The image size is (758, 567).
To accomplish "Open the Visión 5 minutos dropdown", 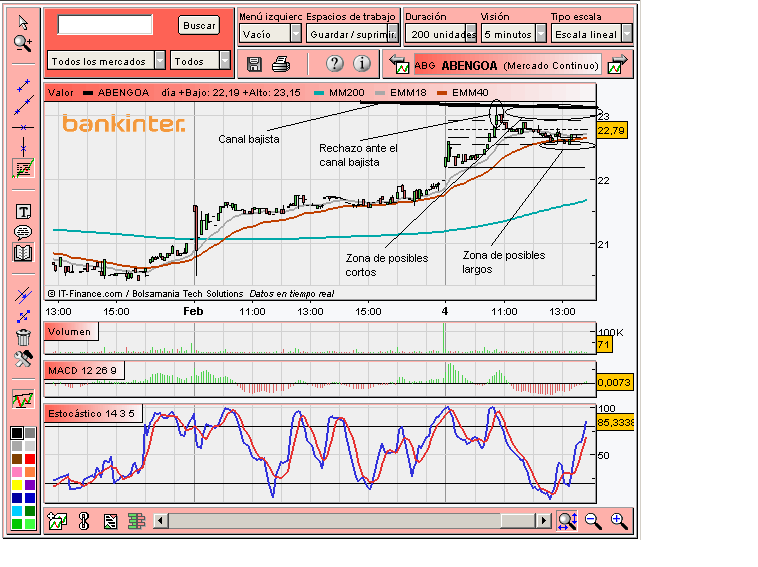I will [513, 34].
